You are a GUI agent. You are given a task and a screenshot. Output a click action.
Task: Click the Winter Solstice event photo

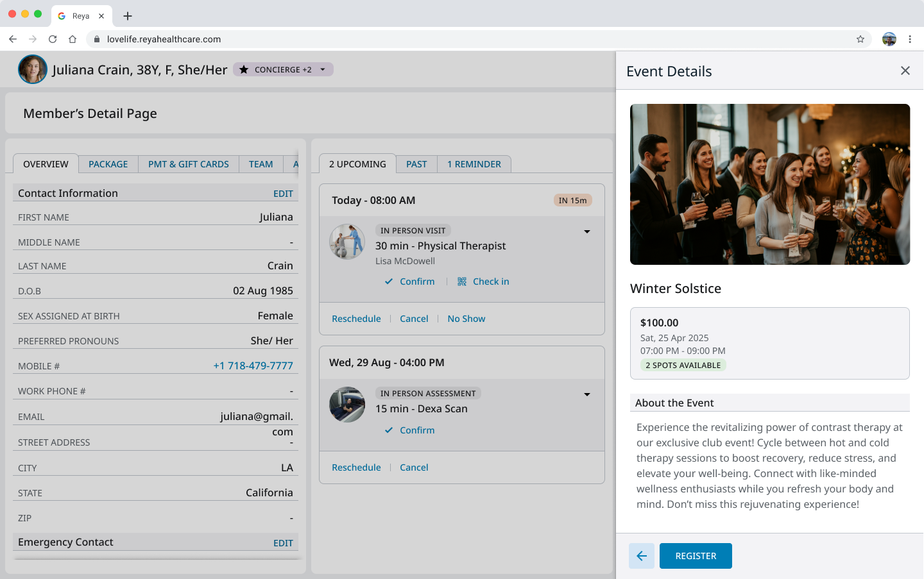[769, 184]
